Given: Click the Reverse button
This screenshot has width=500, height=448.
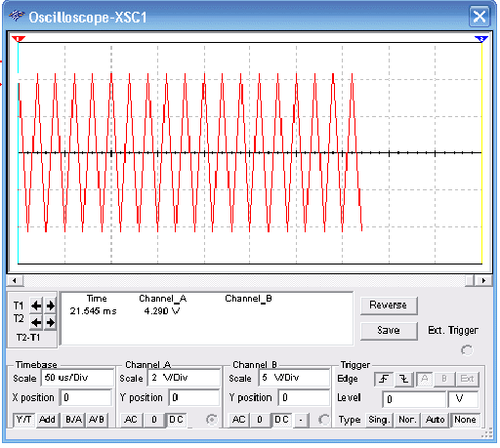Looking at the screenshot, I should tap(389, 305).
